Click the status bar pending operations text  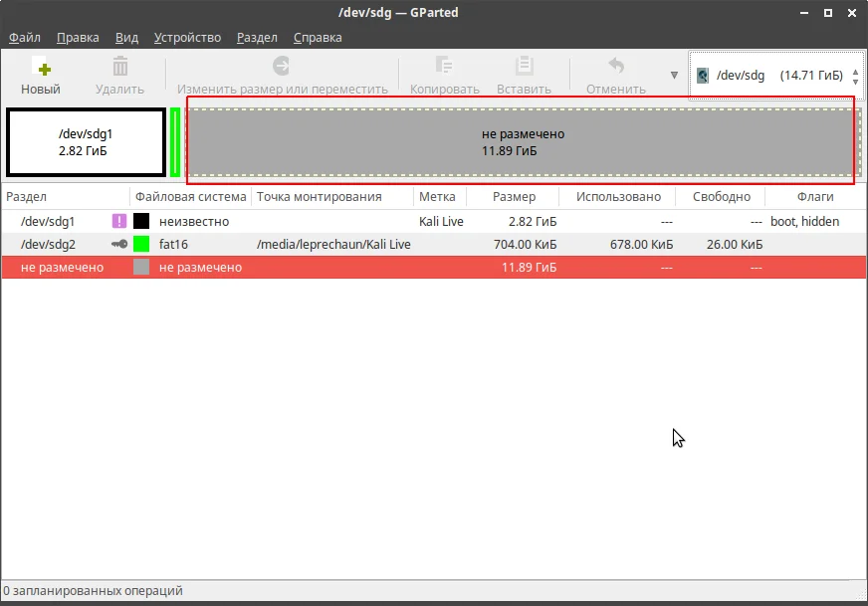93,590
